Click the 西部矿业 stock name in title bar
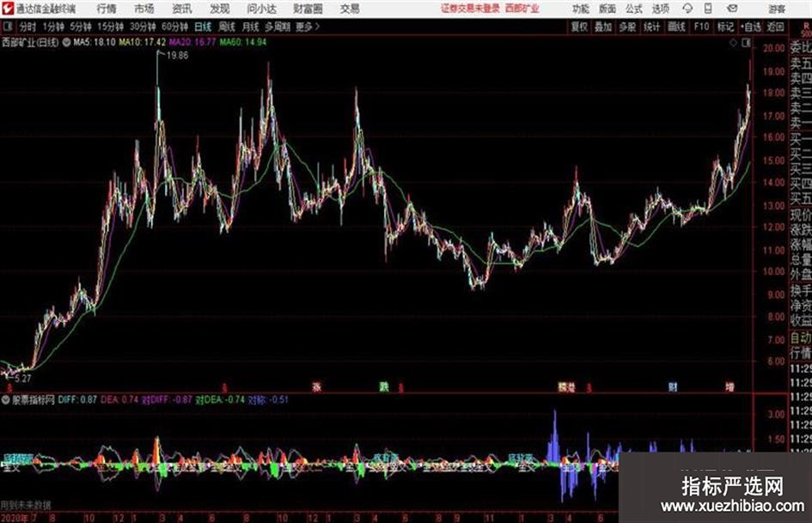The height and width of the screenshot is (523, 812). pyautogui.click(x=522, y=9)
